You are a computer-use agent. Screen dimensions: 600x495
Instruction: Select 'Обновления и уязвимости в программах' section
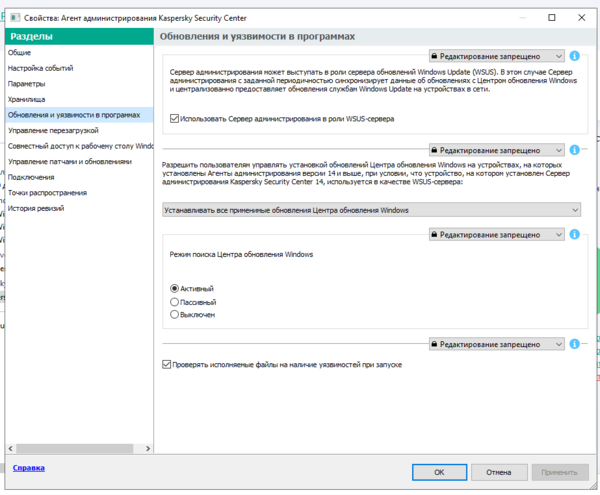pyautogui.click(x=79, y=115)
